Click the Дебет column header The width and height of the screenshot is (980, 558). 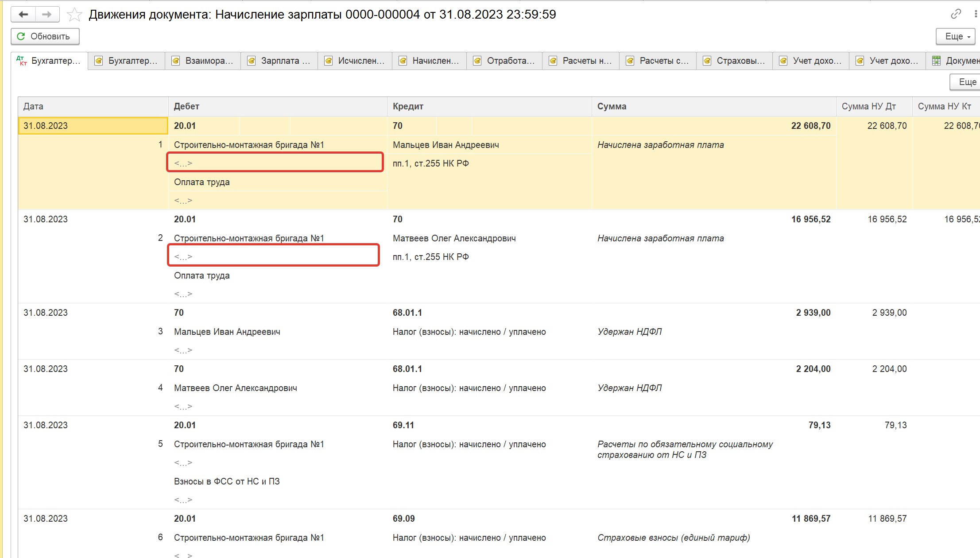click(186, 106)
